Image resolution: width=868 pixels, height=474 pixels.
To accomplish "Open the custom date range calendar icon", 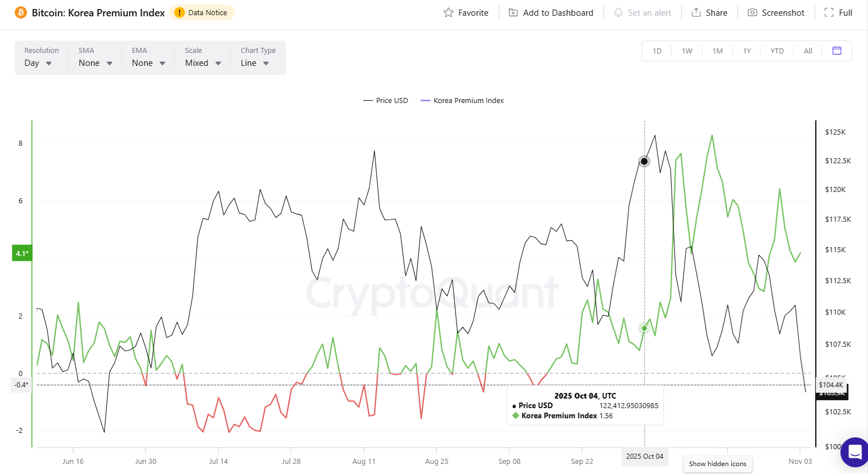I will click(x=836, y=50).
